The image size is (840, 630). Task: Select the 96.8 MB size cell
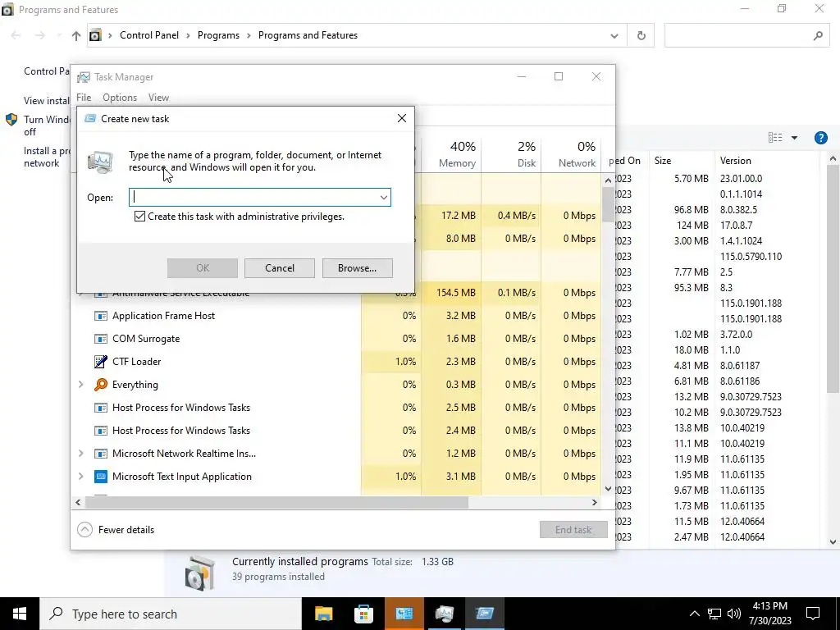pos(691,210)
